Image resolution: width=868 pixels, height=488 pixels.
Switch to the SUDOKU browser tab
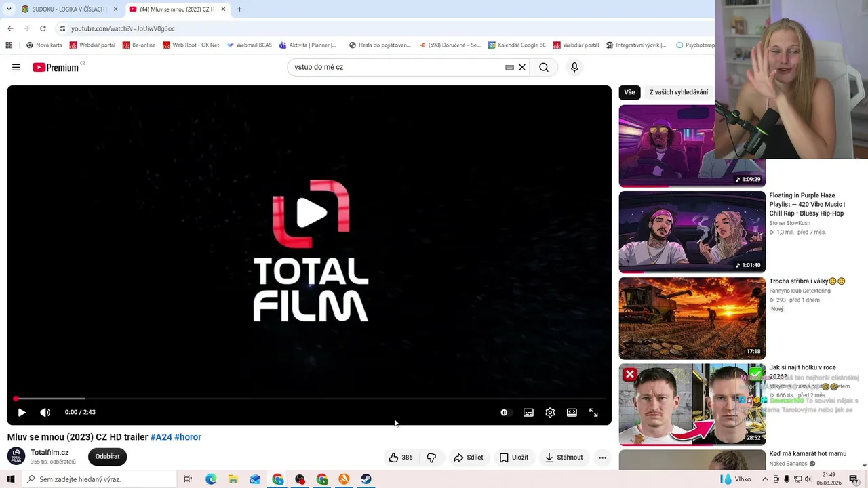click(x=68, y=9)
